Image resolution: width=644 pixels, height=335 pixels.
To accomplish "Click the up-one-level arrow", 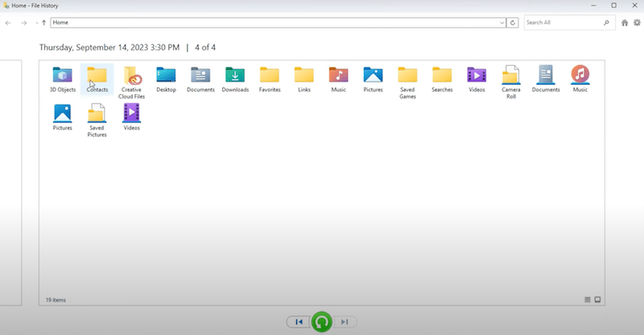I will click(43, 23).
